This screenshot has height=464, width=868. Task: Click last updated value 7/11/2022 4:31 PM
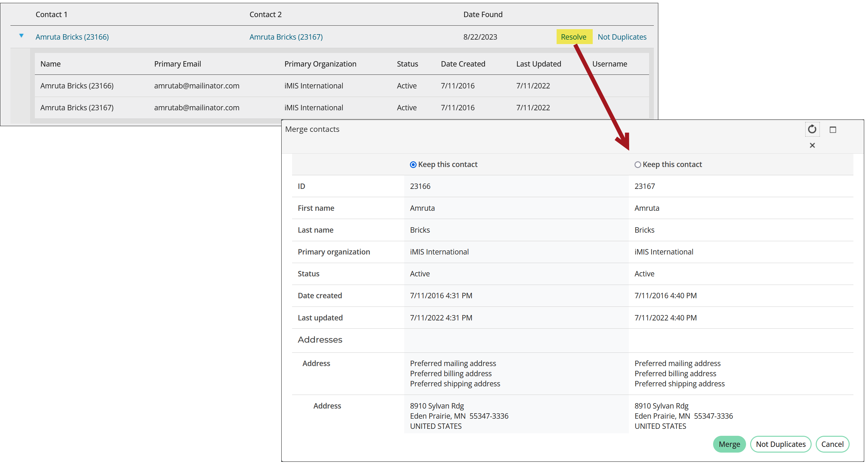pyautogui.click(x=441, y=318)
